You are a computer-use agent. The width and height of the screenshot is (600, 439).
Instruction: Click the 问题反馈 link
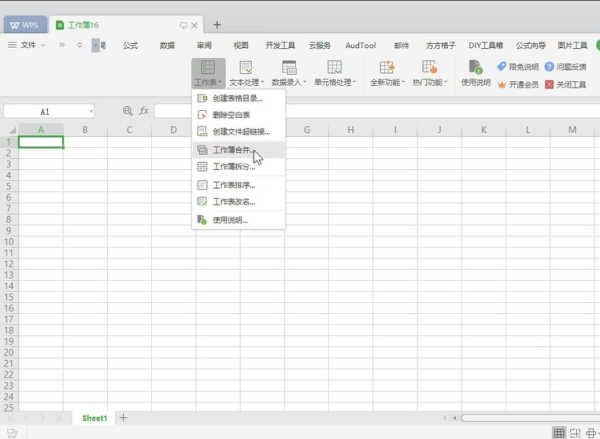pyautogui.click(x=564, y=66)
